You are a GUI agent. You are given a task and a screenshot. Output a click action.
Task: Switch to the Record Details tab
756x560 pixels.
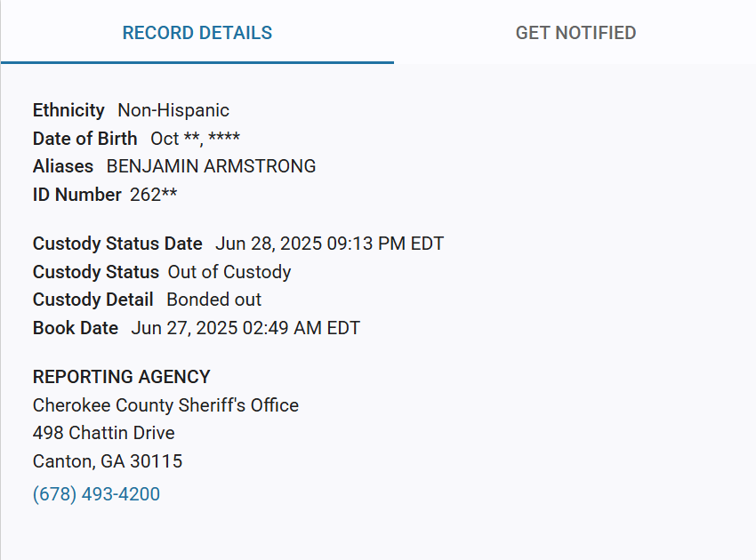(x=197, y=33)
